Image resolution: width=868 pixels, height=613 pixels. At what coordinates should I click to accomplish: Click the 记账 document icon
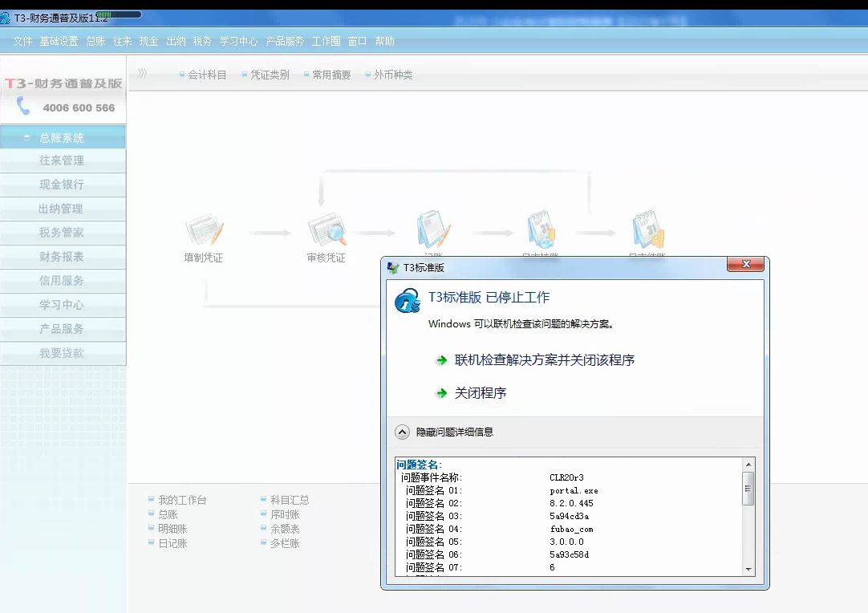tap(433, 229)
